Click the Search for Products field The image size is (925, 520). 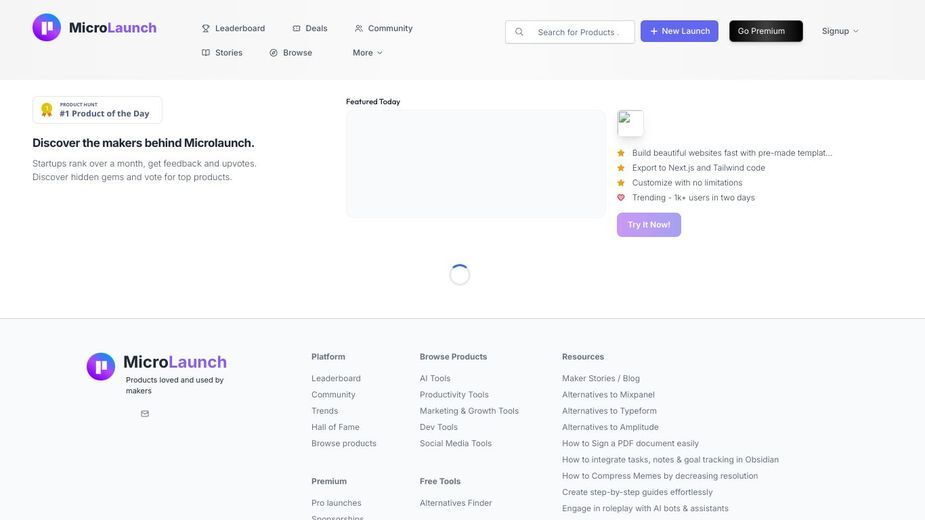(x=570, y=32)
